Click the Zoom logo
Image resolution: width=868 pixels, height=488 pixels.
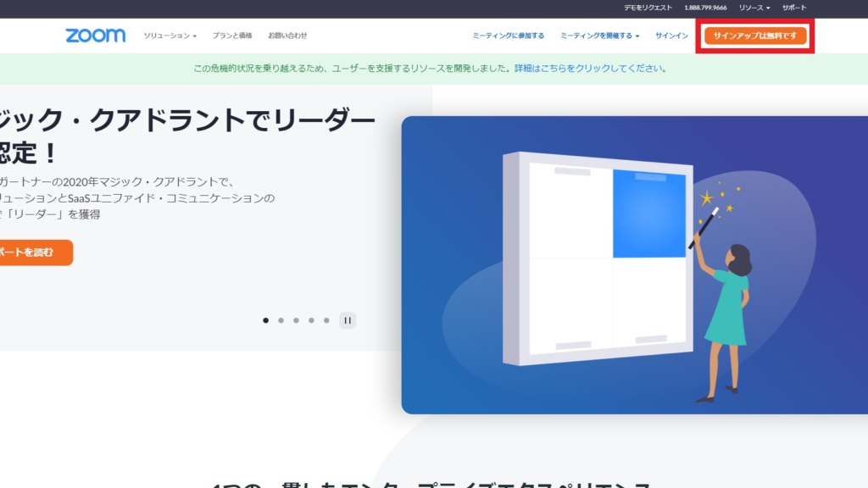[x=95, y=36]
